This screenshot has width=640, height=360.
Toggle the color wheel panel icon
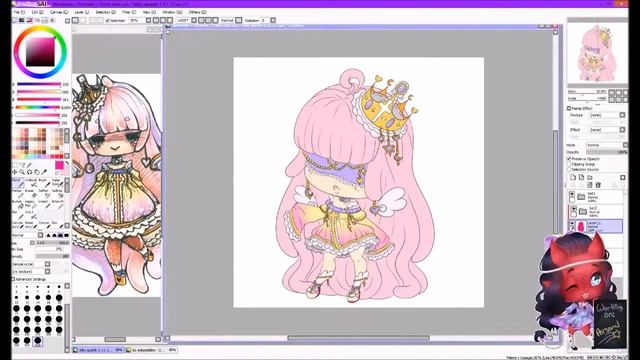pos(15,20)
